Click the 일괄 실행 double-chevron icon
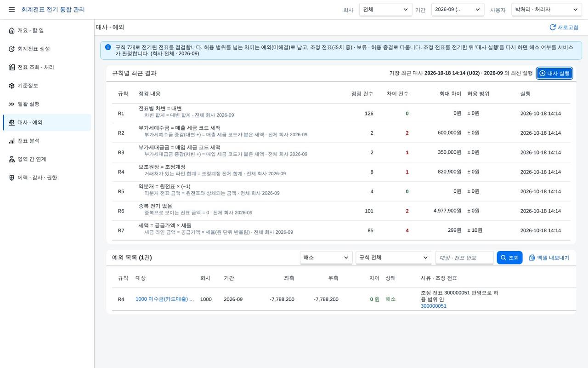588x368 pixels. point(12,104)
